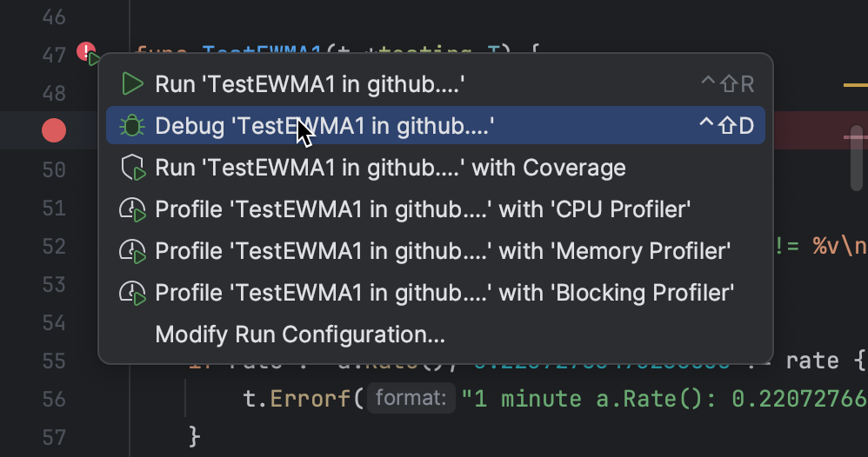Start profiling with 'CPU Profiler' entry
868x457 pixels.
point(423,209)
